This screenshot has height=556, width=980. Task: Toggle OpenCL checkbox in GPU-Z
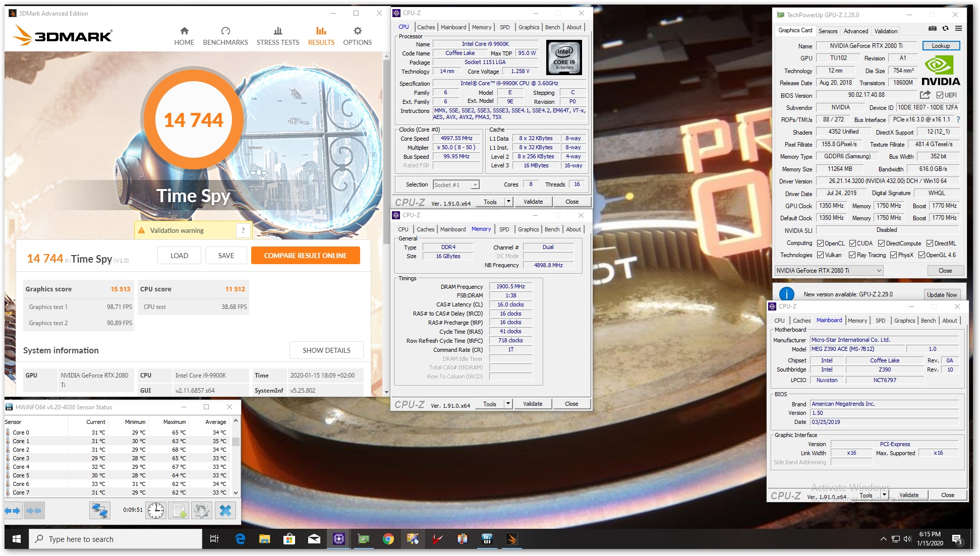(x=820, y=243)
